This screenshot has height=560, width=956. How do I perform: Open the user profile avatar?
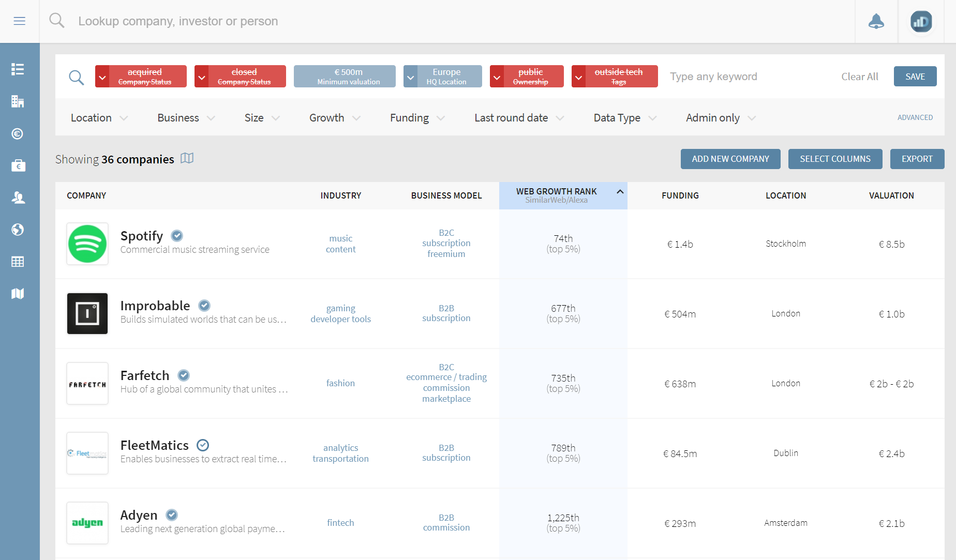coord(921,22)
